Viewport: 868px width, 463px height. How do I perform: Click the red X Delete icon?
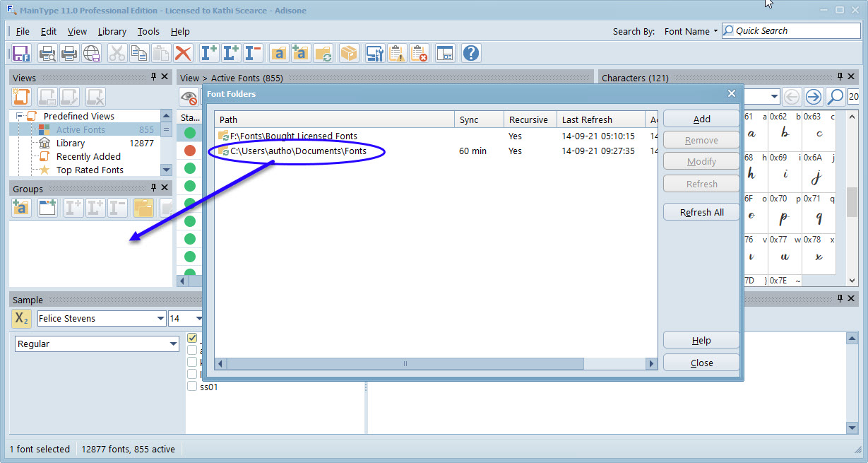183,53
